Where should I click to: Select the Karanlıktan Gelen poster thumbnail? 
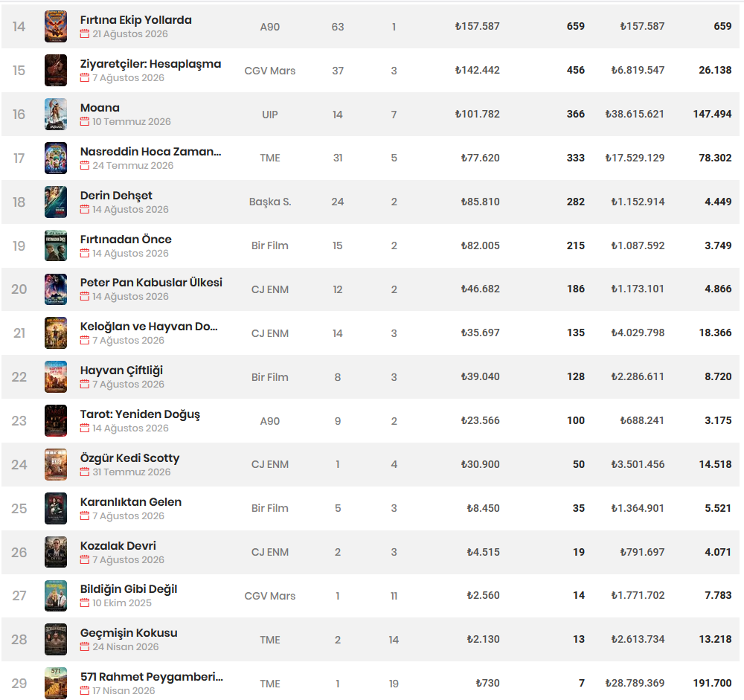(56, 508)
